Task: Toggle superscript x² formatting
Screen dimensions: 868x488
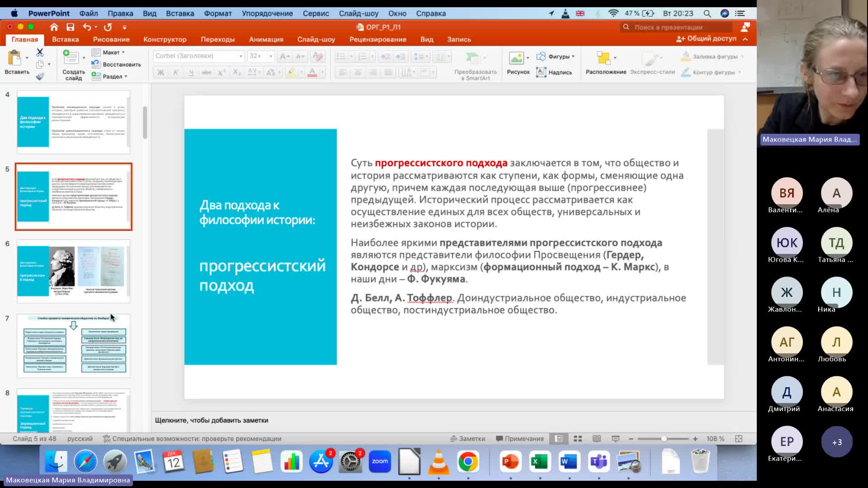Action: point(222,72)
